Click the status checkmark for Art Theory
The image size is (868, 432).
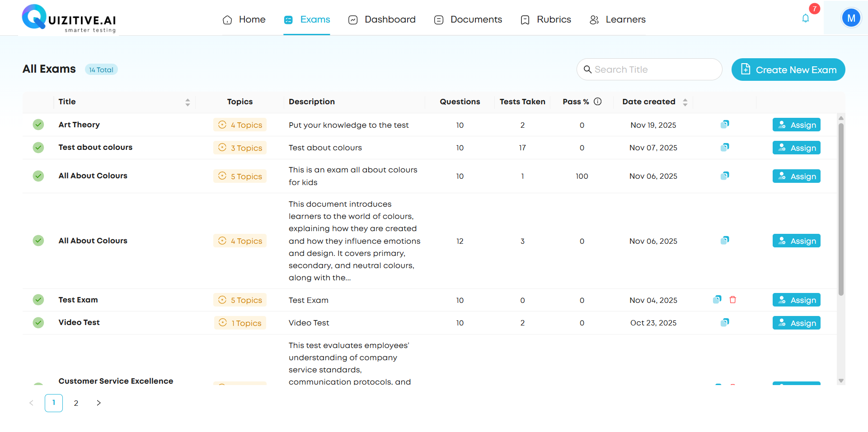(x=38, y=125)
